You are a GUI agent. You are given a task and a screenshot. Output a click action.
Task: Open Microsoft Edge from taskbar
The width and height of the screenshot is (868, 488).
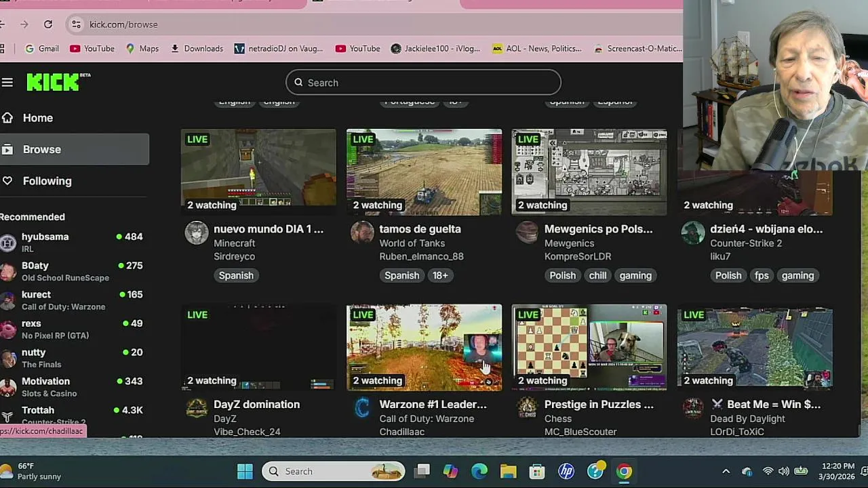pyautogui.click(x=479, y=471)
